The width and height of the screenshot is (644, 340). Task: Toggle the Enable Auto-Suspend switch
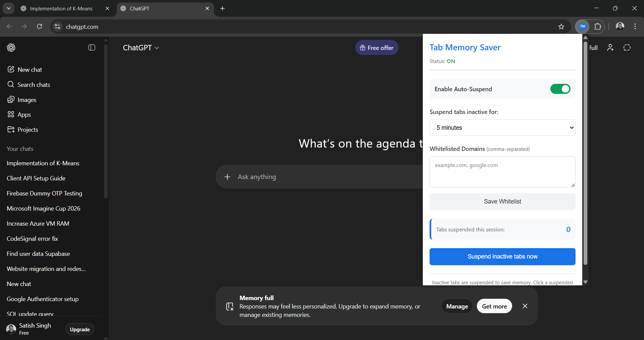pos(560,89)
